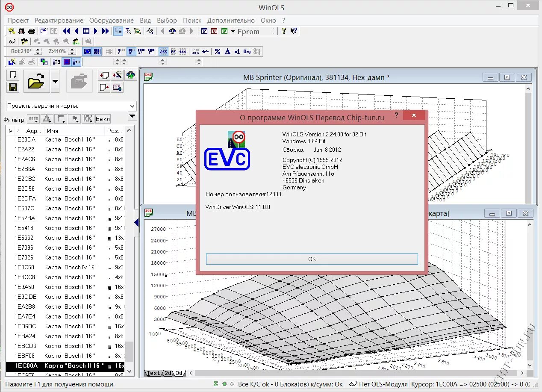542x392 pixels.
Task: Jump to first with double left arrows icon
Action: pyautogui.click(x=66, y=31)
